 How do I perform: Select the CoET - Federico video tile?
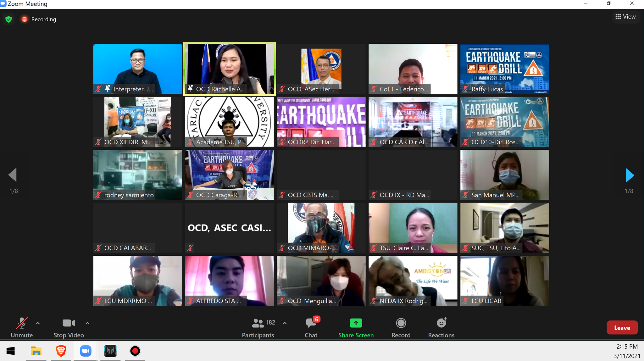point(413,69)
